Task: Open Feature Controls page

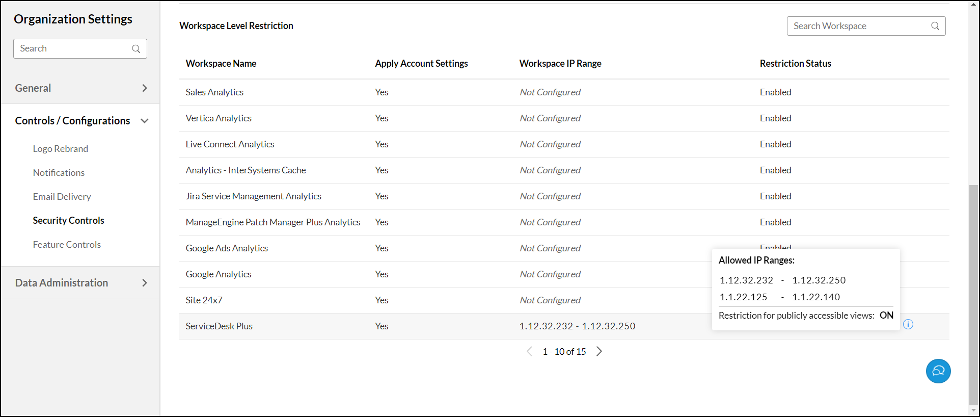Action: (67, 245)
